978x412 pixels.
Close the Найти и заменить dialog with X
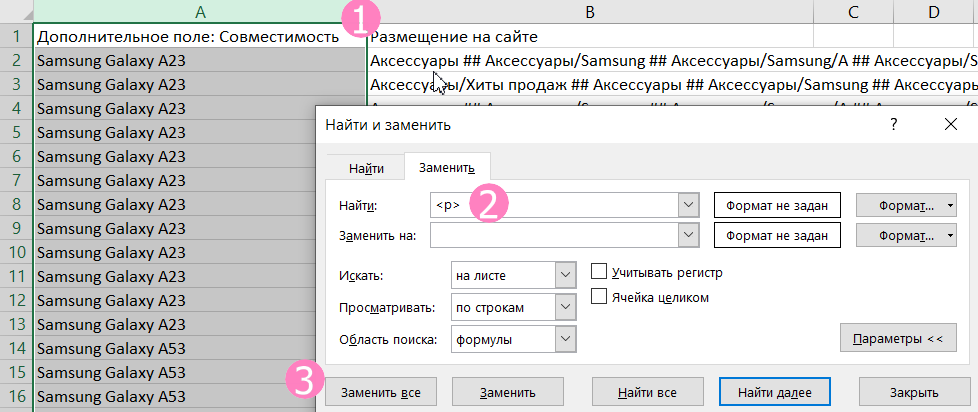click(x=951, y=125)
